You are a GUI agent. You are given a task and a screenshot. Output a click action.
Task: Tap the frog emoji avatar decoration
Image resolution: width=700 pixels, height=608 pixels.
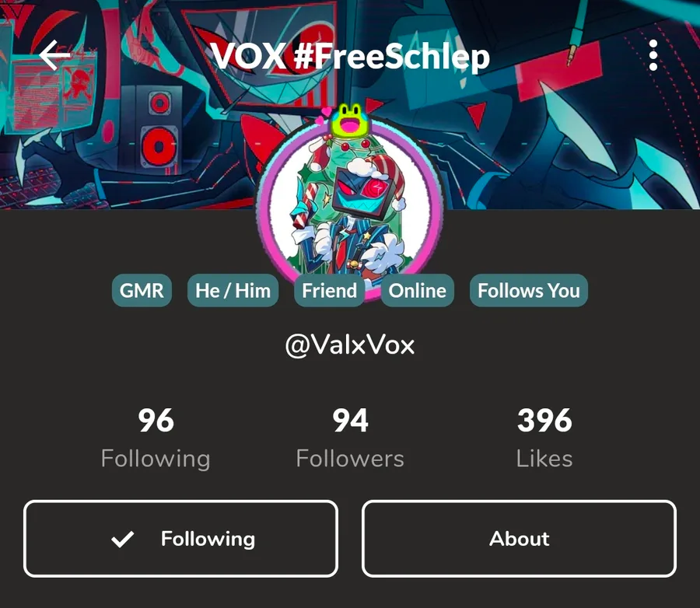tap(349, 121)
